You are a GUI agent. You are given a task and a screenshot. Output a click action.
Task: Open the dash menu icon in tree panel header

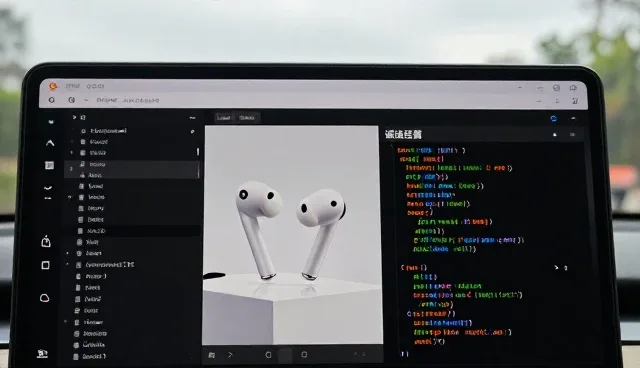tap(192, 117)
